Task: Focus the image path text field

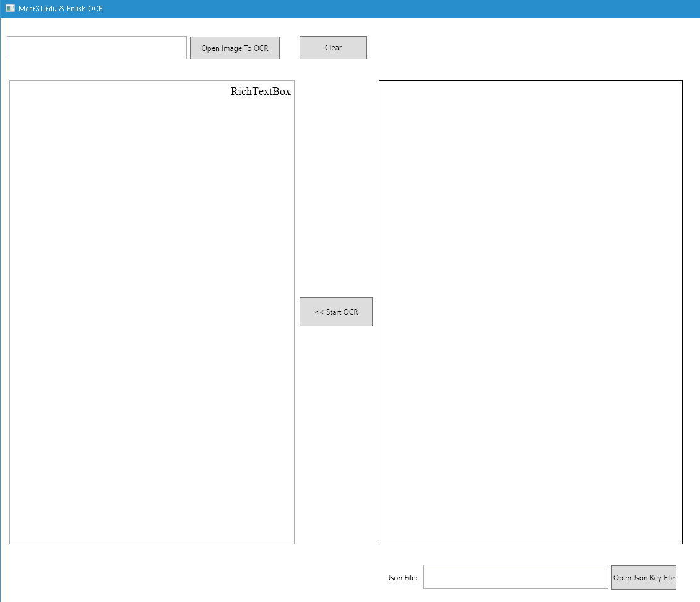Action: (97, 48)
